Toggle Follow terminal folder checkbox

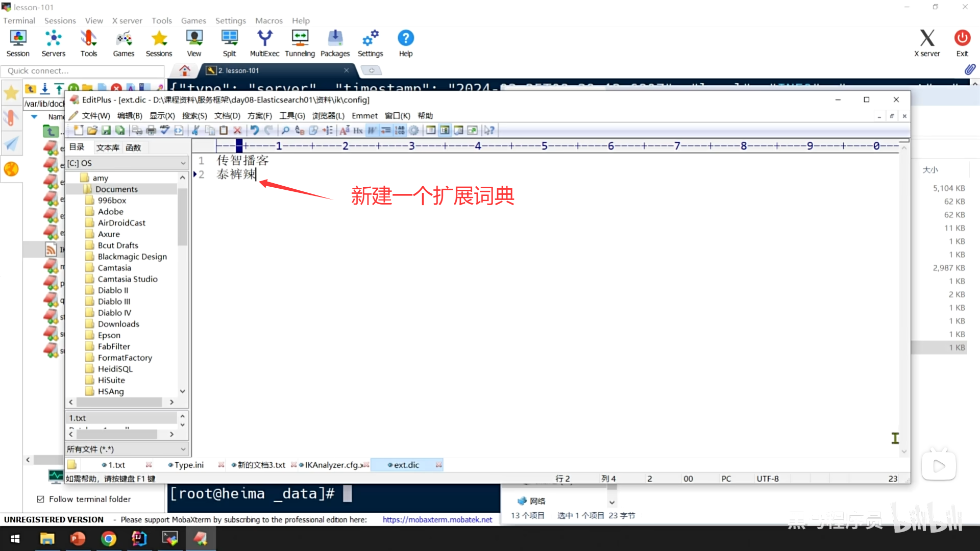tap(41, 499)
